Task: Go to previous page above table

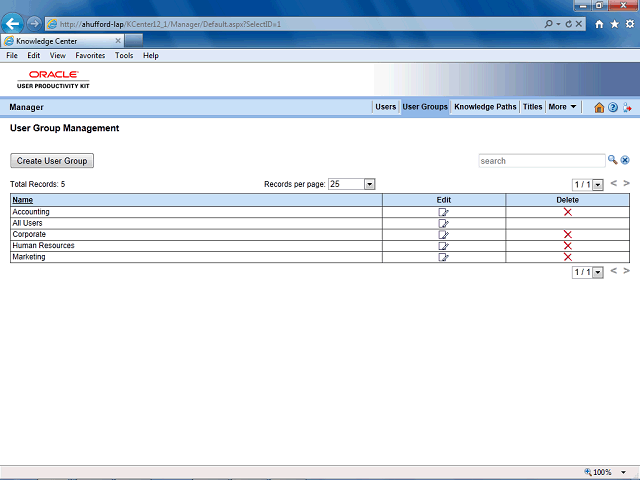Action: [x=613, y=183]
